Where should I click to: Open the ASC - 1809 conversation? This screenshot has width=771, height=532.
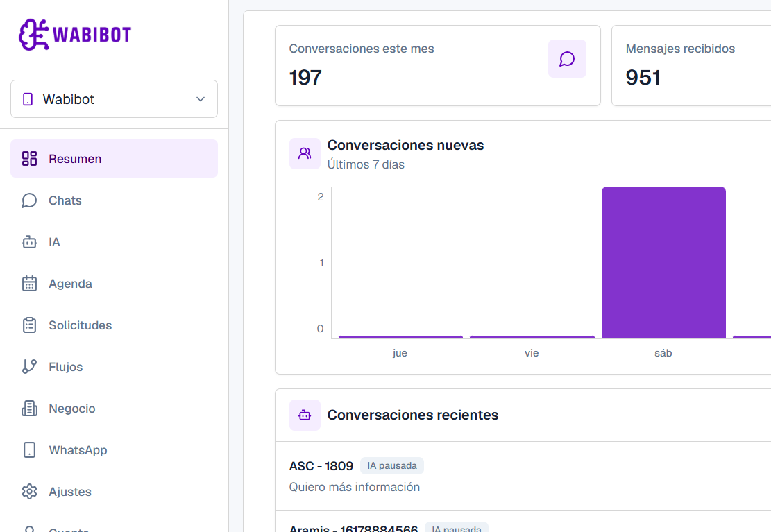pos(523,476)
